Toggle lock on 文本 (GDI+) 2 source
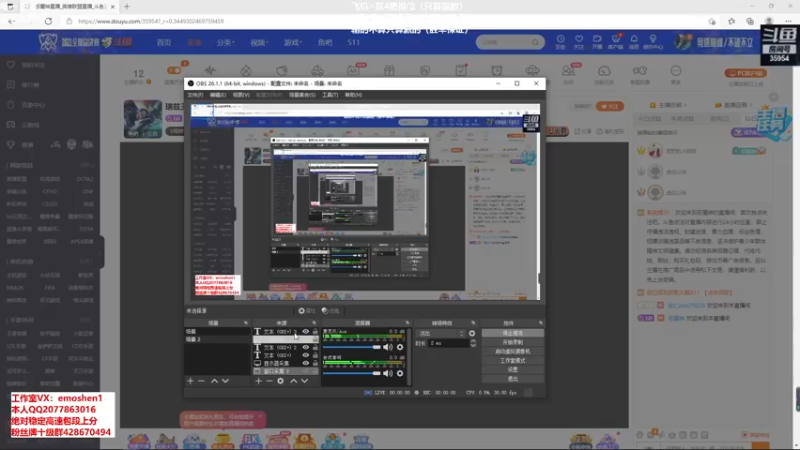This screenshot has width=800, height=450. 315,347
